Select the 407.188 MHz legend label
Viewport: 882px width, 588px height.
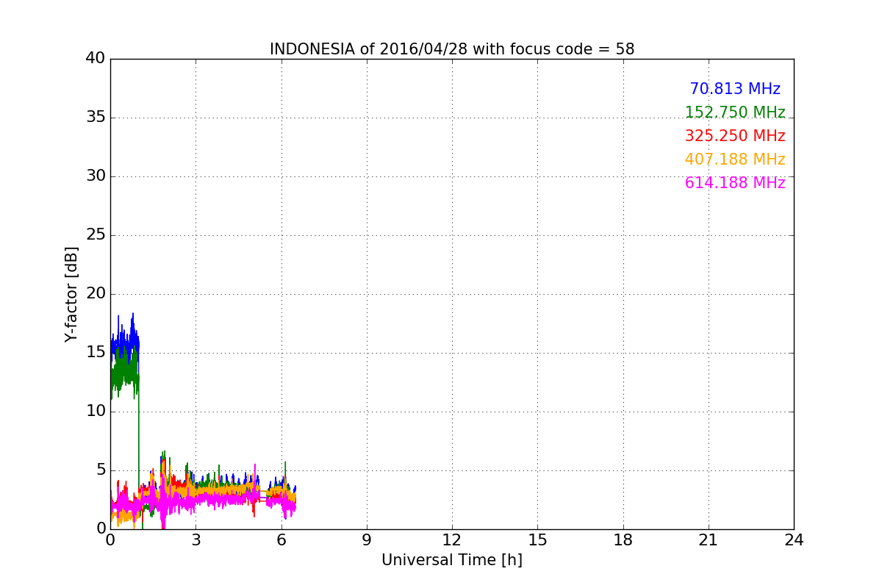tap(735, 159)
